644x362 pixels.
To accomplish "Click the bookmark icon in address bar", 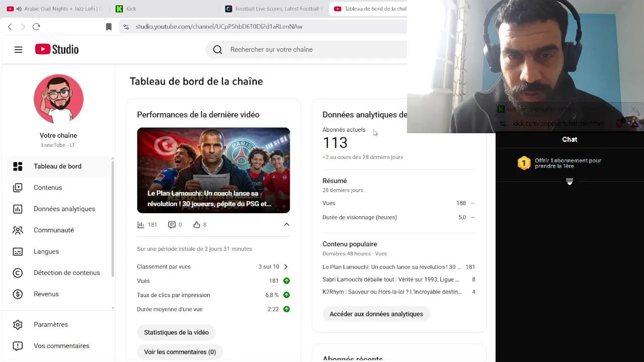I will point(109,27).
